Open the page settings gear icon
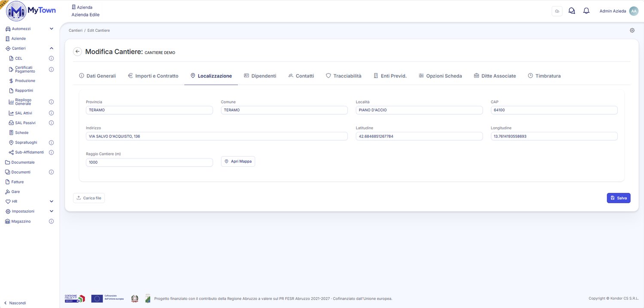 tap(632, 30)
